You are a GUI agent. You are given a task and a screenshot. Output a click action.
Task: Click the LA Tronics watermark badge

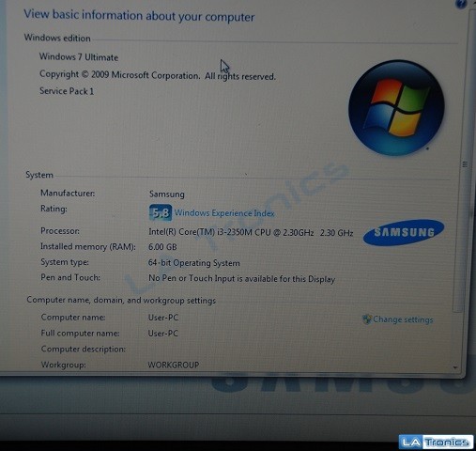pyautogui.click(x=436, y=442)
